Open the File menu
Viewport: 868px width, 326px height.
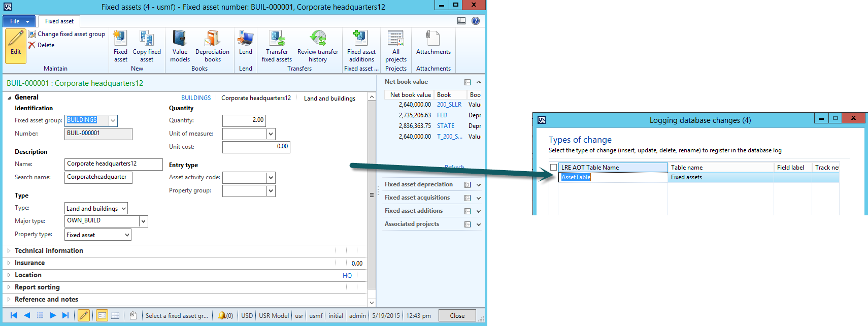click(x=19, y=21)
